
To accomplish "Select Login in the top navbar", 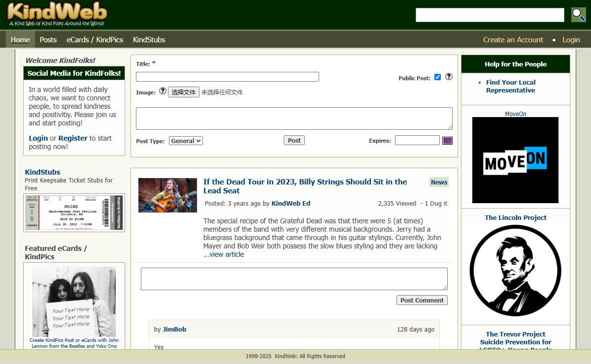I will [571, 40].
